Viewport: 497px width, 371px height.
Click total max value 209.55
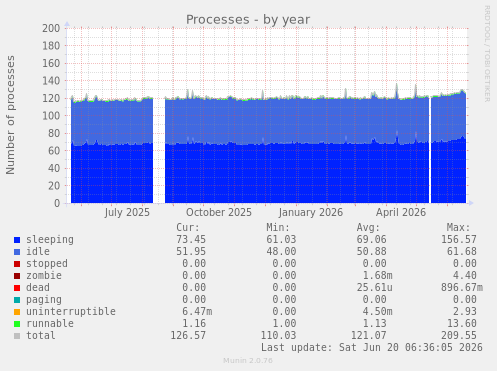point(459,335)
